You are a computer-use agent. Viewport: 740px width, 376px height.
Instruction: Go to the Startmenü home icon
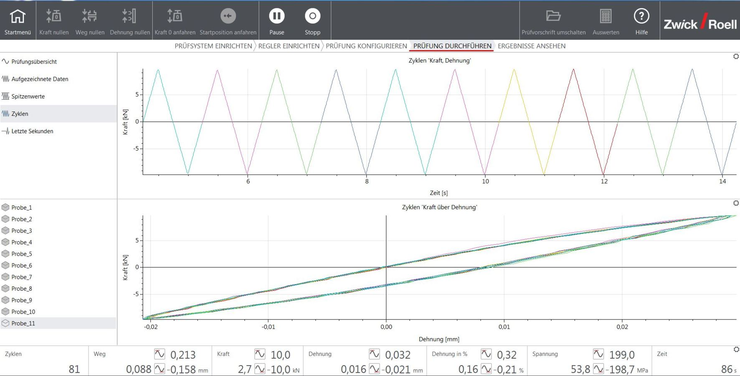point(17,17)
